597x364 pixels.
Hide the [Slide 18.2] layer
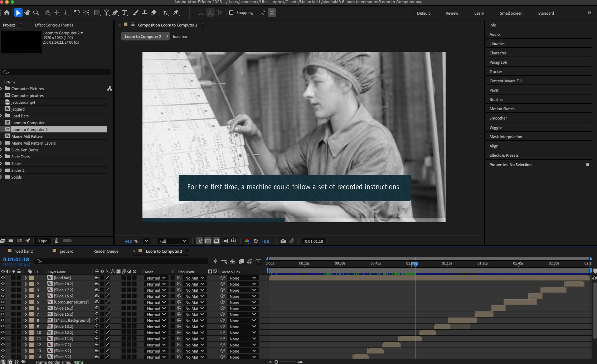[x=3, y=284]
